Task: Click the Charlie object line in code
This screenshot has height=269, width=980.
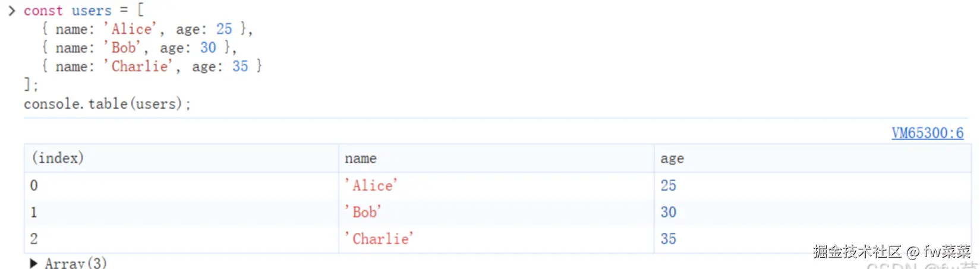Action: [x=152, y=67]
